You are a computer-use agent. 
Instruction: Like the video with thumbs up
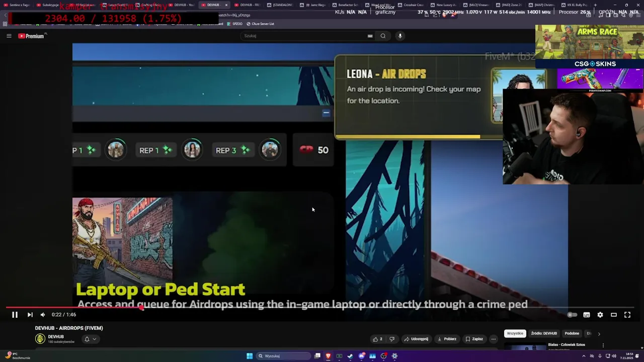[x=377, y=339]
